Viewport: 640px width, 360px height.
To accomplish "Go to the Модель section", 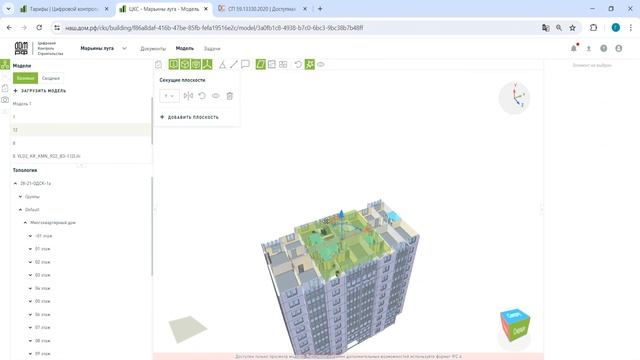I will [184, 48].
